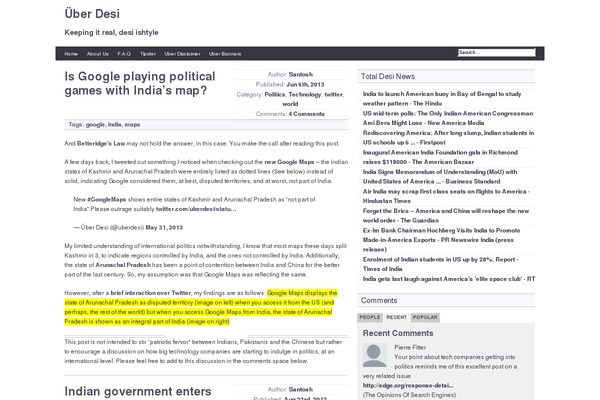Viewport: 600px width, 400px height.
Task: Follow the Arunachal Pradesh link
Action: pyautogui.click(x=123, y=265)
